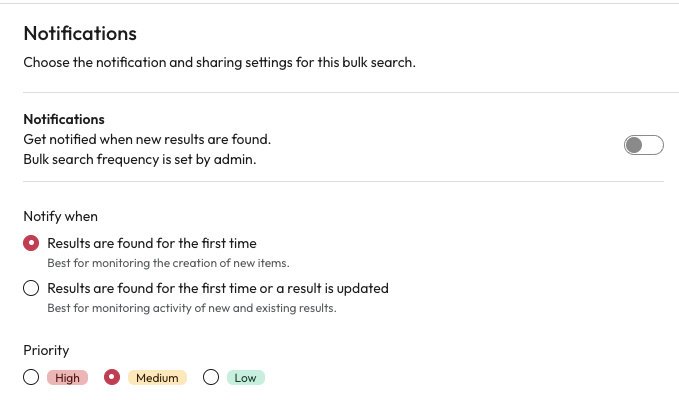
Task: Click 'Best for monitoring activity of new and existing results' hint
Action: [191, 308]
